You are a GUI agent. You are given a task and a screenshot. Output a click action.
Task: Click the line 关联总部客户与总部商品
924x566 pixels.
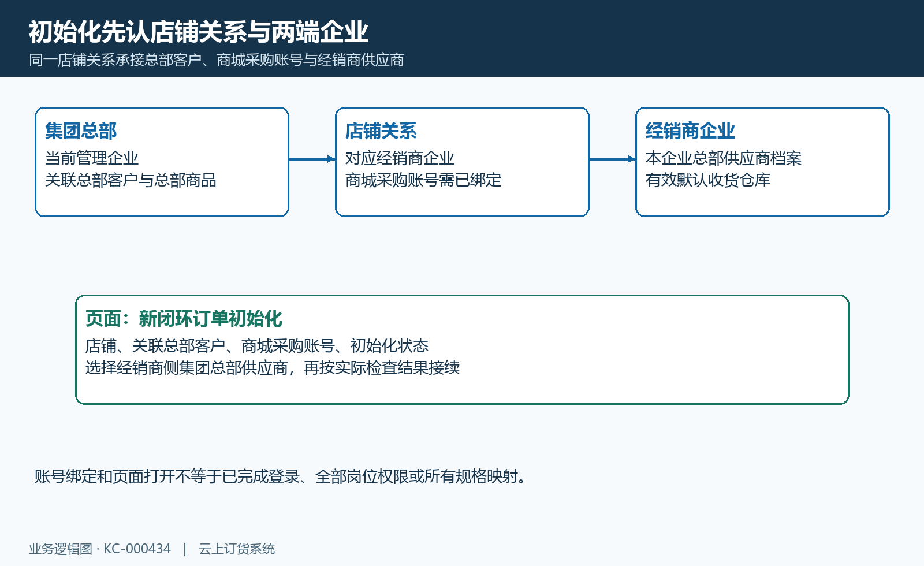pyautogui.click(x=131, y=180)
